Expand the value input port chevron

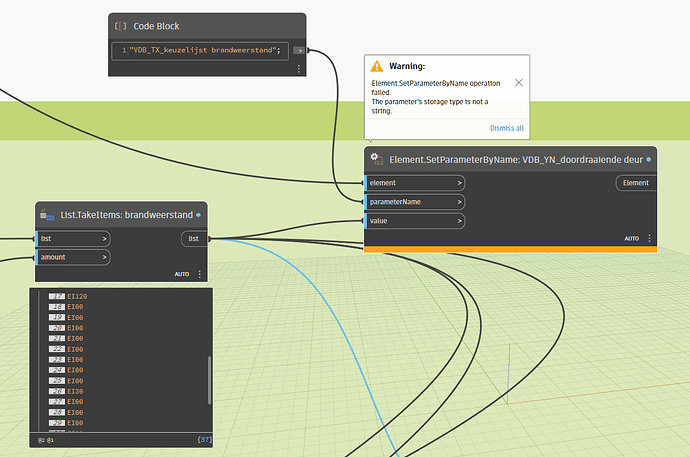(459, 221)
